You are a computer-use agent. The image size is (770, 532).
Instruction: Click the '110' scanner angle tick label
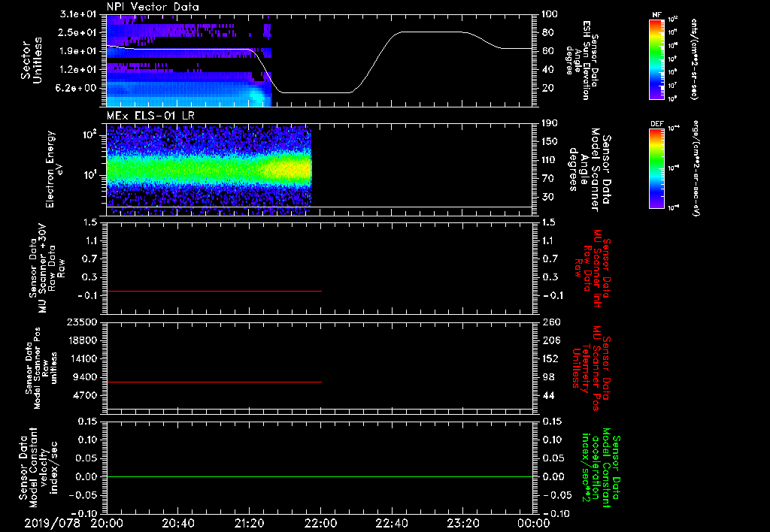[x=550, y=160]
